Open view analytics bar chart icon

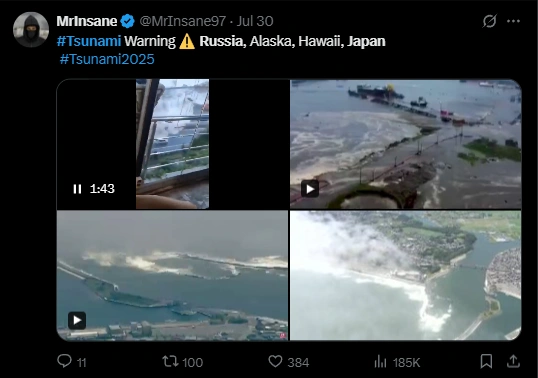(x=380, y=362)
